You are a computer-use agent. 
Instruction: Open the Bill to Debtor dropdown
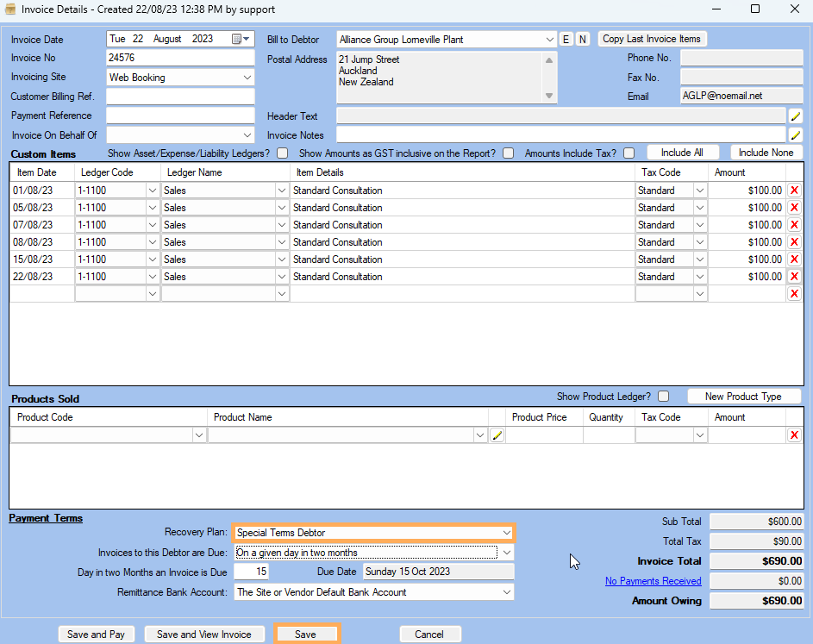pyautogui.click(x=550, y=40)
